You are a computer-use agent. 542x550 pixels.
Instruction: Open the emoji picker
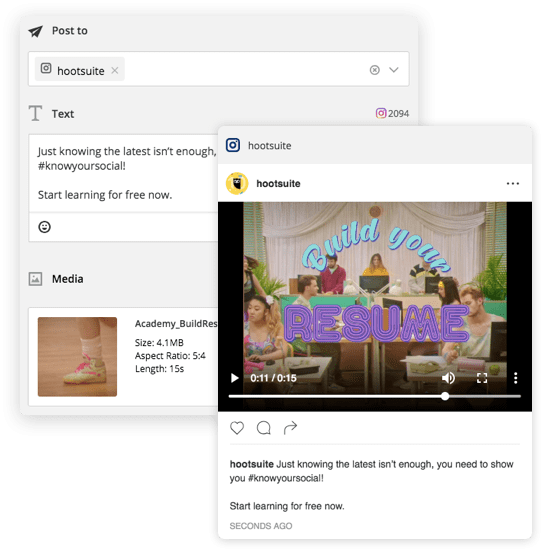coord(45,227)
